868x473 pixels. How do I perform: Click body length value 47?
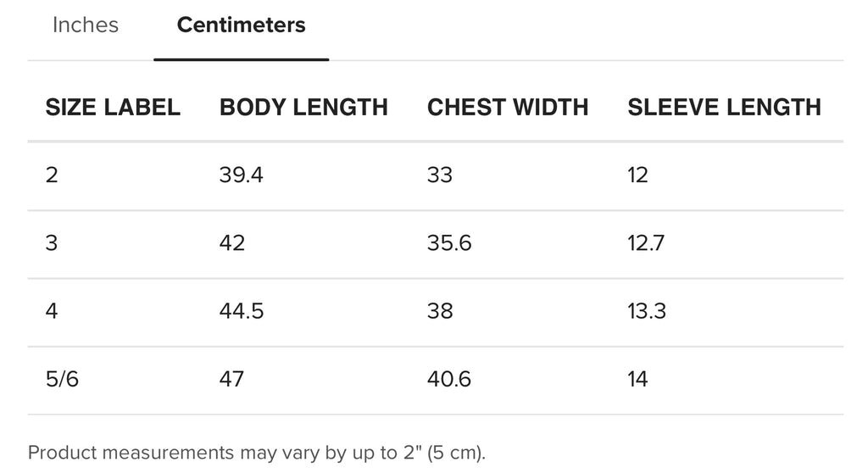[231, 379]
